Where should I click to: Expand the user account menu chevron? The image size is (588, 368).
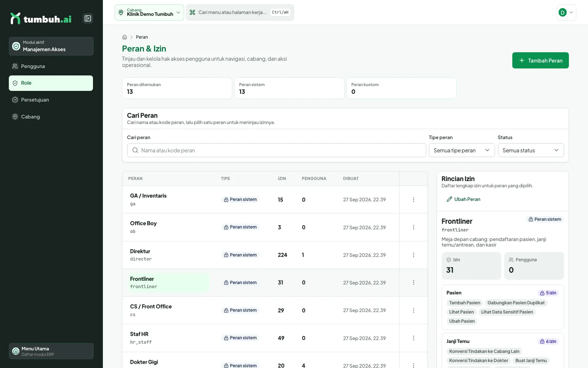pyautogui.click(x=571, y=13)
